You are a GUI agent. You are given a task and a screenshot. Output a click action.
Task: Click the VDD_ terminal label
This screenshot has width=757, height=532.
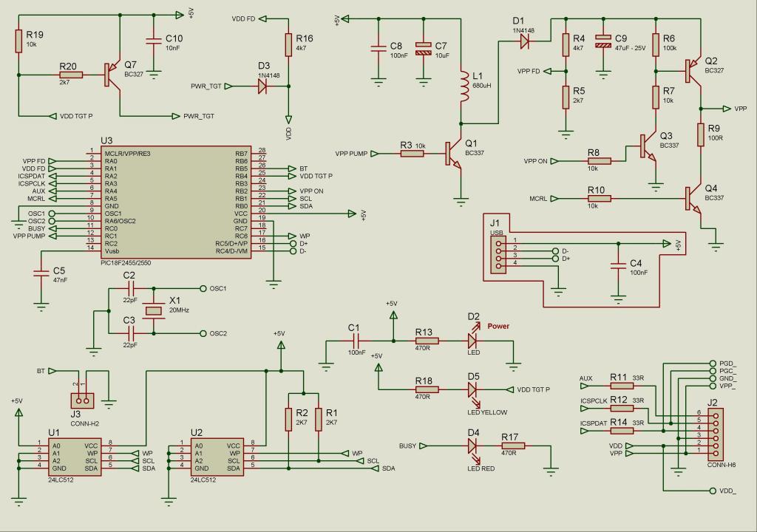click(728, 491)
